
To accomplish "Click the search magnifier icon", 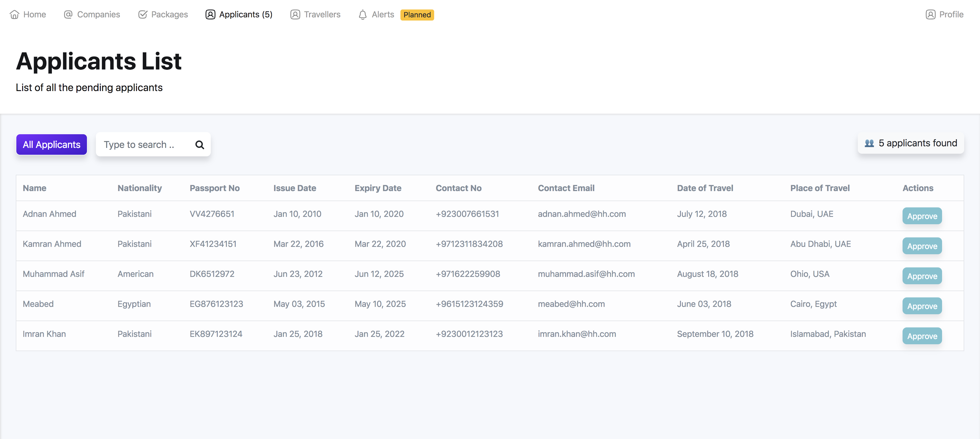I will pos(200,145).
